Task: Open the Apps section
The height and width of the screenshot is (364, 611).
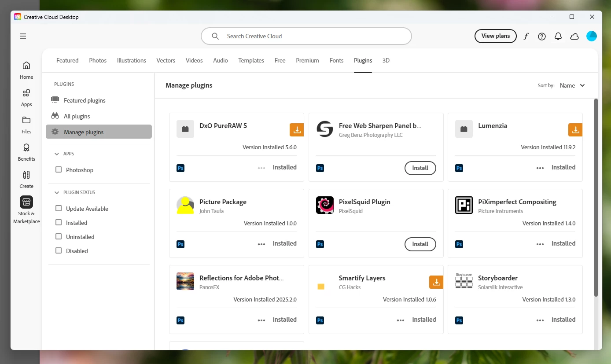Action: 26,98
